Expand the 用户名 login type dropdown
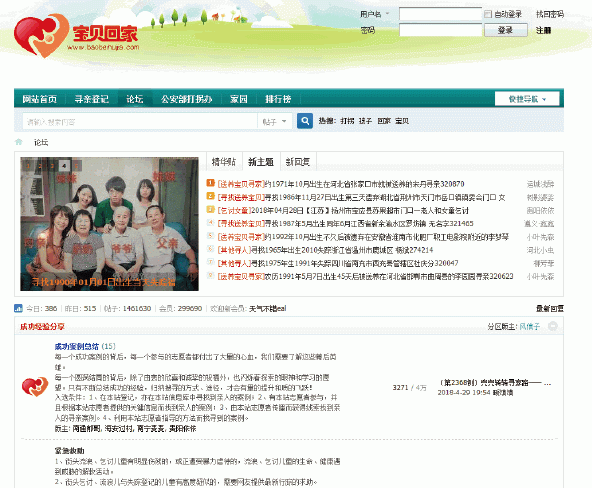The width and height of the screenshot is (592, 488). (387, 14)
